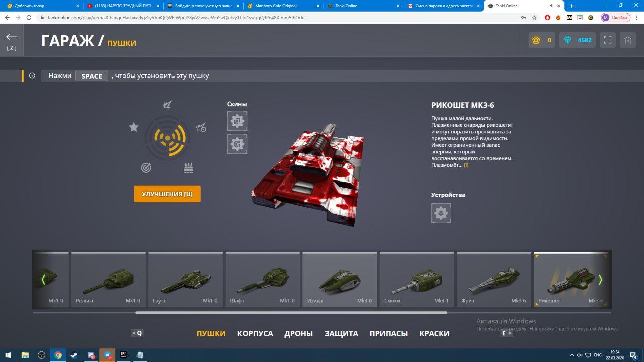Switch to КРАСКИ category tab

(435, 333)
